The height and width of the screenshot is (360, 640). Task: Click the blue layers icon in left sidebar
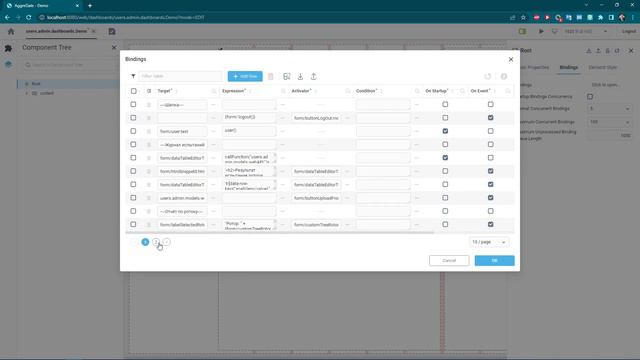8,64
